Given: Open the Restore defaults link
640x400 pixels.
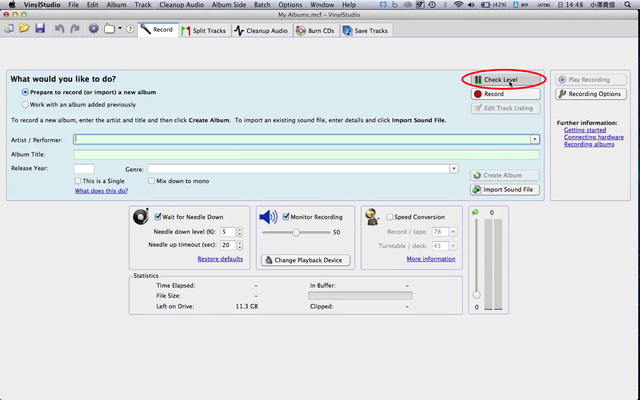Looking at the screenshot, I should [220, 259].
